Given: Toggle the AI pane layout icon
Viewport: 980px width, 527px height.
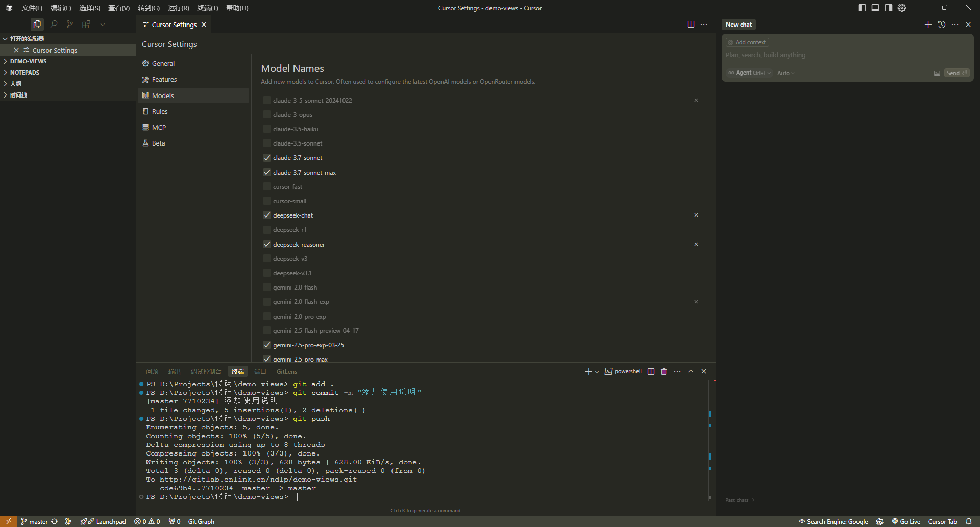Looking at the screenshot, I should click(x=889, y=8).
